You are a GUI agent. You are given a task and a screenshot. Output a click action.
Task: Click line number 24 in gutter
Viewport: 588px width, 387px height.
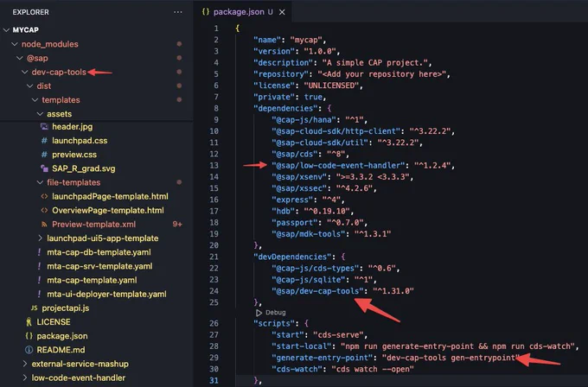click(x=214, y=291)
